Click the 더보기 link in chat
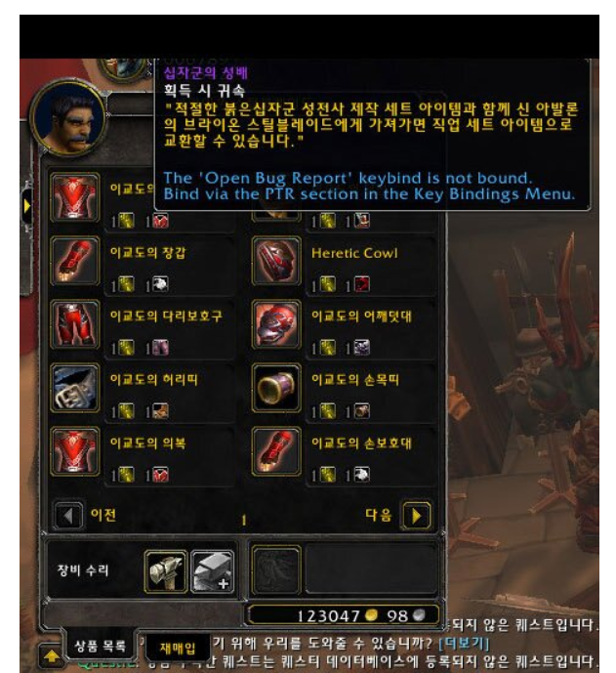 pyautogui.click(x=464, y=643)
